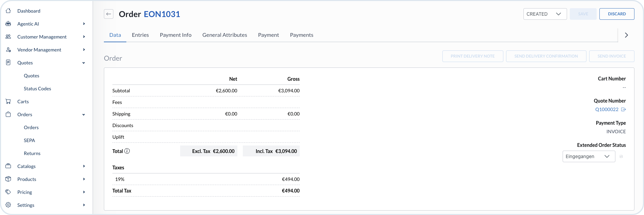Expand the Agentic AI submenu arrow
This screenshot has width=644, height=215.
(84, 24)
